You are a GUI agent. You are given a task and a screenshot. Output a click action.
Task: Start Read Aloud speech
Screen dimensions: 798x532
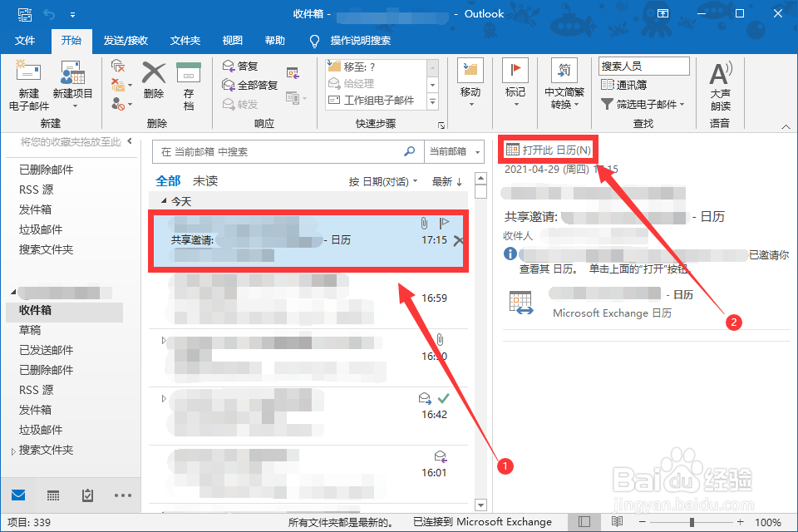tap(720, 85)
